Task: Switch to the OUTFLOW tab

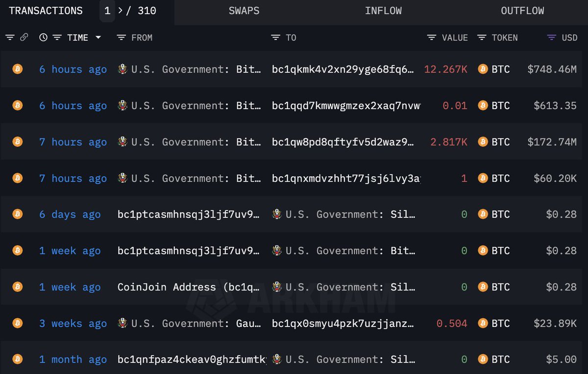Action: click(522, 11)
